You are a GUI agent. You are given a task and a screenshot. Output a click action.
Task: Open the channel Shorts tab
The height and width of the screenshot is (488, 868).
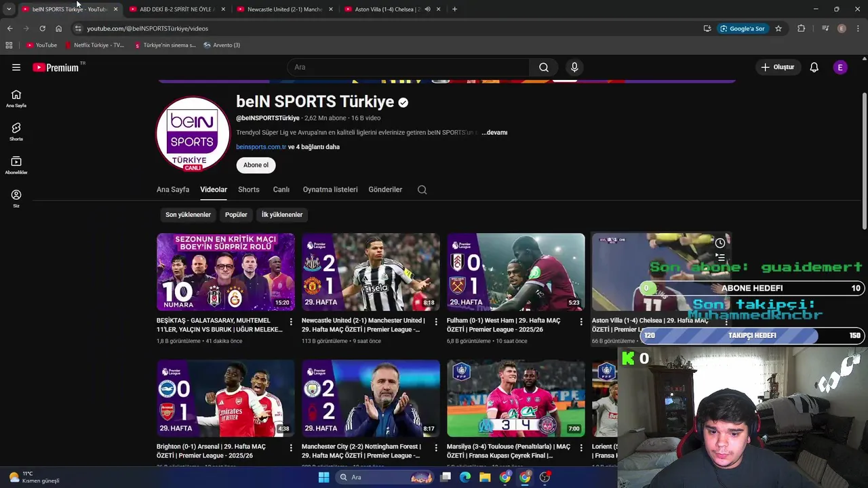pos(249,190)
